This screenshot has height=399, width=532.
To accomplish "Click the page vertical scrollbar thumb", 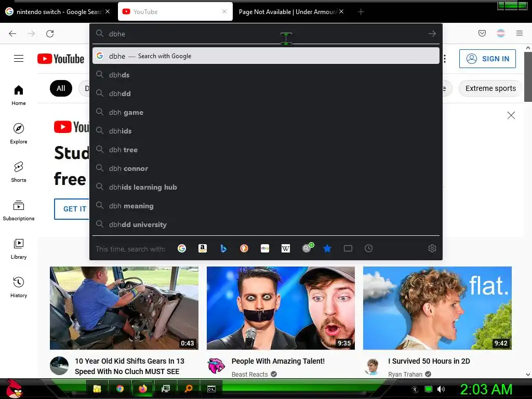I will tap(528, 77).
